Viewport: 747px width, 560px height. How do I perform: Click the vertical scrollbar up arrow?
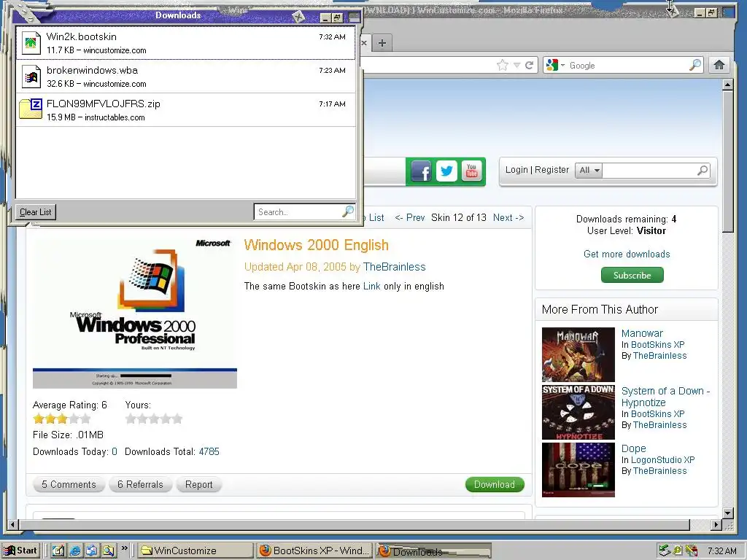point(727,85)
